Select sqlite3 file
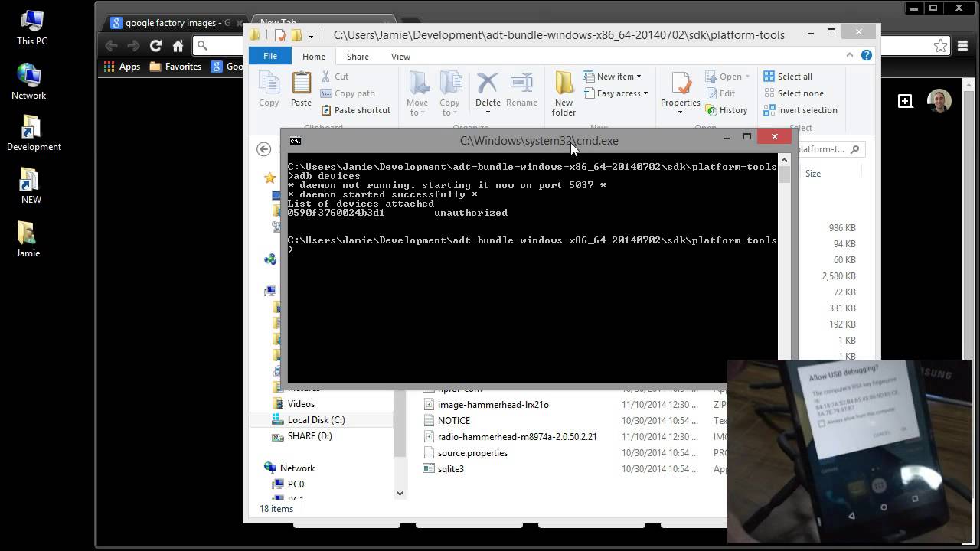Image resolution: width=980 pixels, height=551 pixels. [x=450, y=469]
